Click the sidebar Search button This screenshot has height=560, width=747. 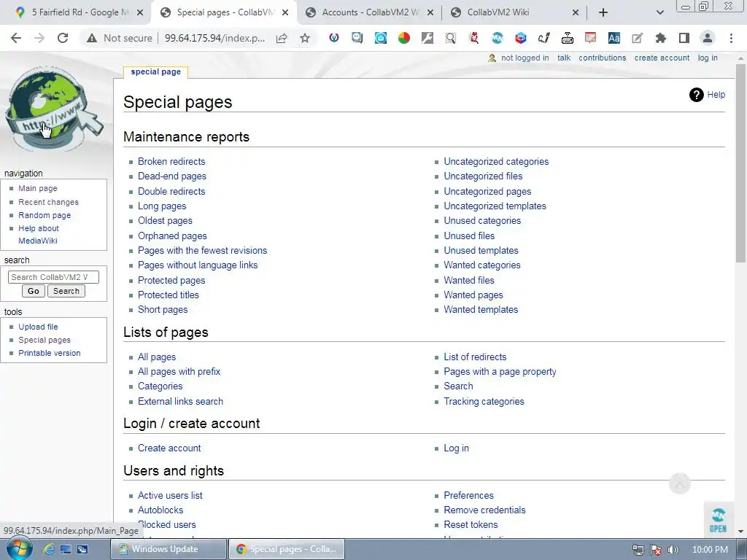pos(66,291)
